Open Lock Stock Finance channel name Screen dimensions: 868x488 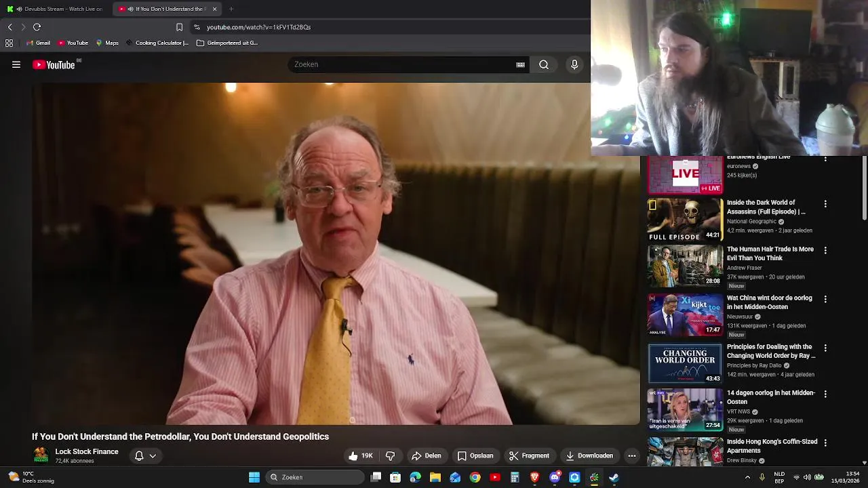tap(87, 452)
